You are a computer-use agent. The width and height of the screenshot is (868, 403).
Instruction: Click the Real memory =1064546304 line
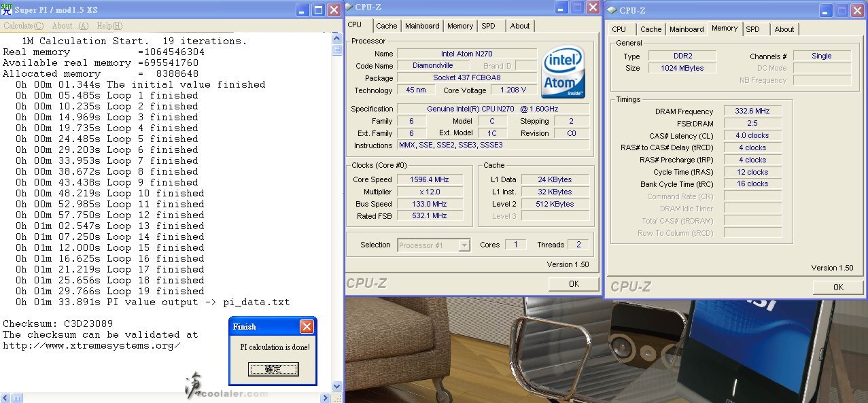[x=103, y=52]
